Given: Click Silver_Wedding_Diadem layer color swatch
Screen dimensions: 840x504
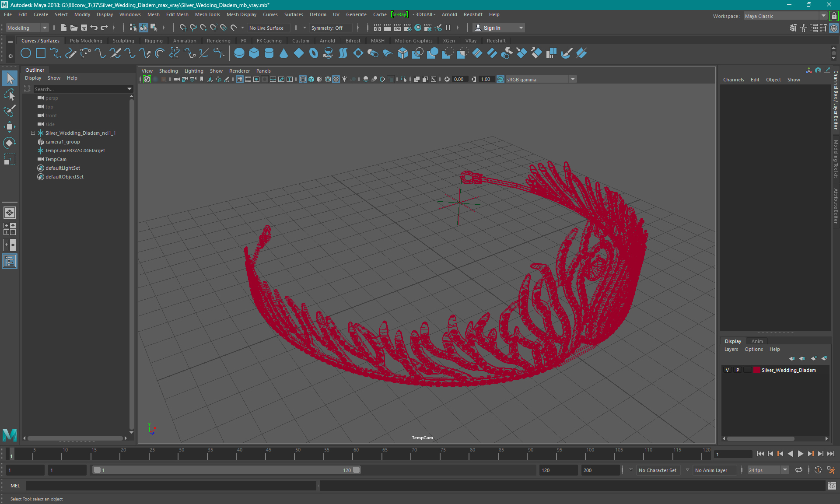Looking at the screenshot, I should (757, 370).
